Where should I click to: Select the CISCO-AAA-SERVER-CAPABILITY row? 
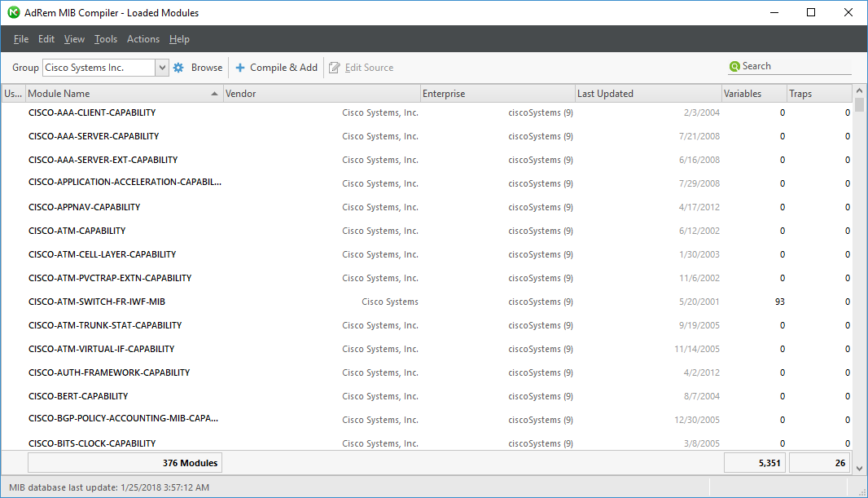tap(426, 136)
